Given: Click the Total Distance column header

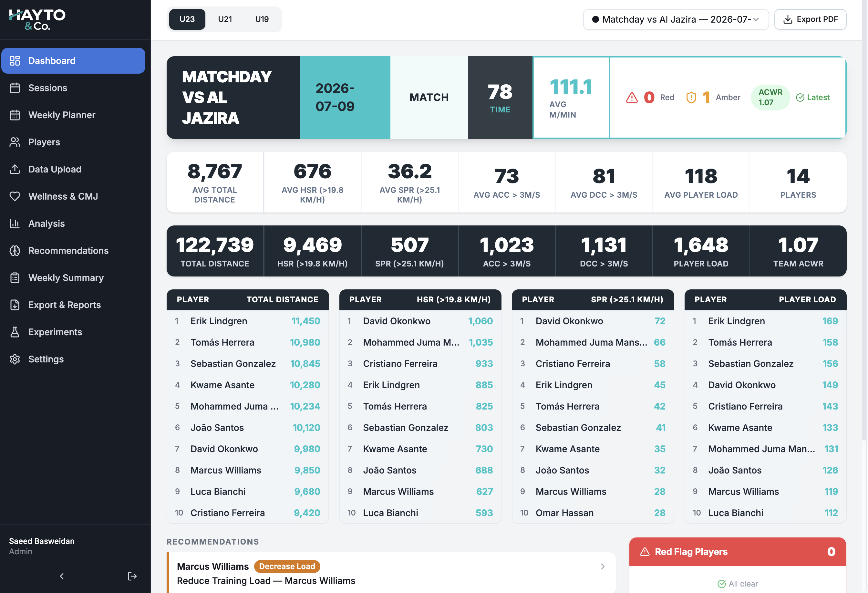Looking at the screenshot, I should click(x=282, y=300).
